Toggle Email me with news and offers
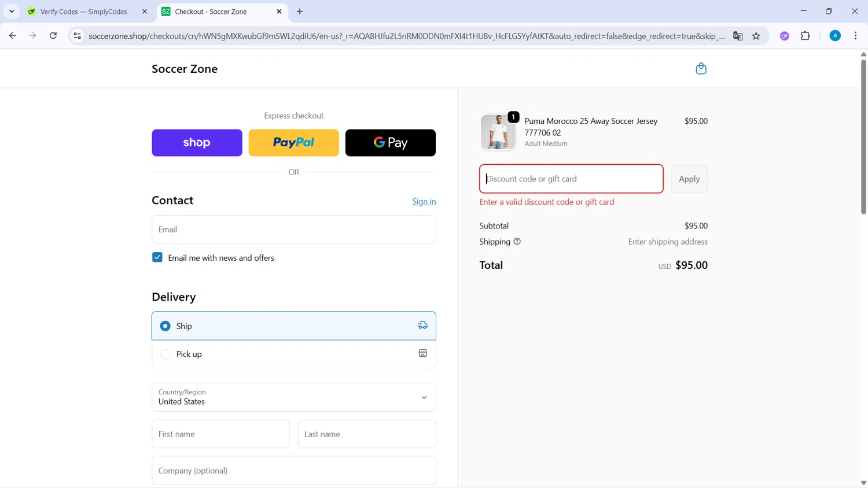This screenshot has width=868, height=488. click(x=157, y=257)
